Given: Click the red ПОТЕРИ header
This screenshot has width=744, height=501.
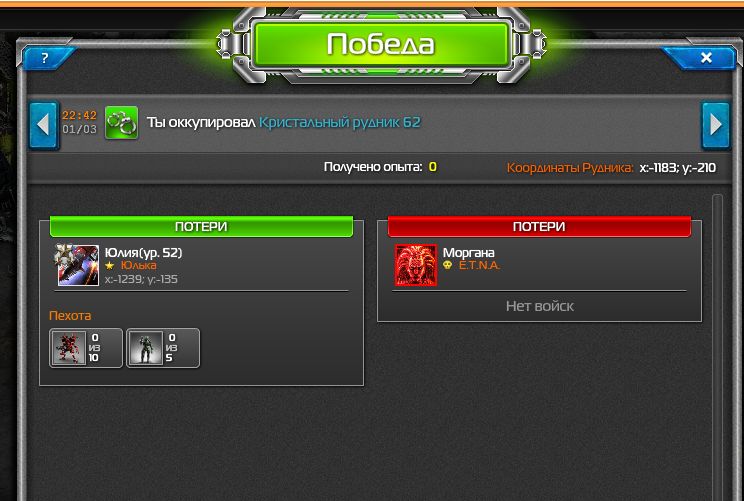Looking at the screenshot, I should pyautogui.click(x=539, y=226).
